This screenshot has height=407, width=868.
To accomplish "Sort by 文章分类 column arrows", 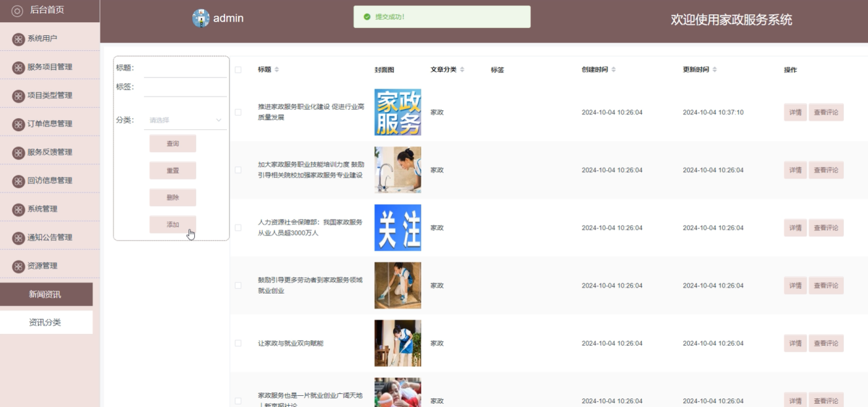I will click(462, 70).
